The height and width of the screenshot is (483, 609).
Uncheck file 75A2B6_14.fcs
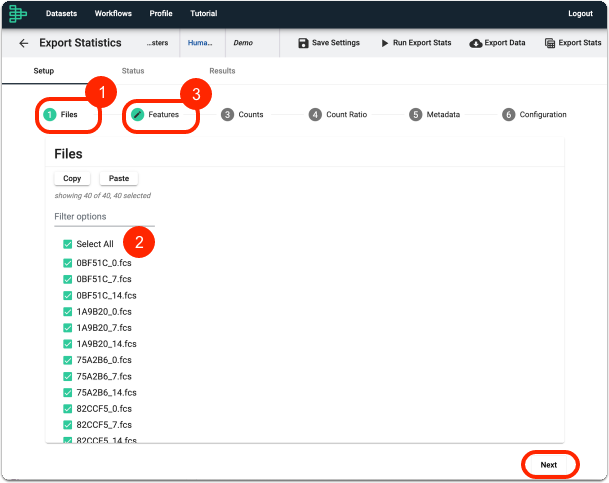point(68,393)
